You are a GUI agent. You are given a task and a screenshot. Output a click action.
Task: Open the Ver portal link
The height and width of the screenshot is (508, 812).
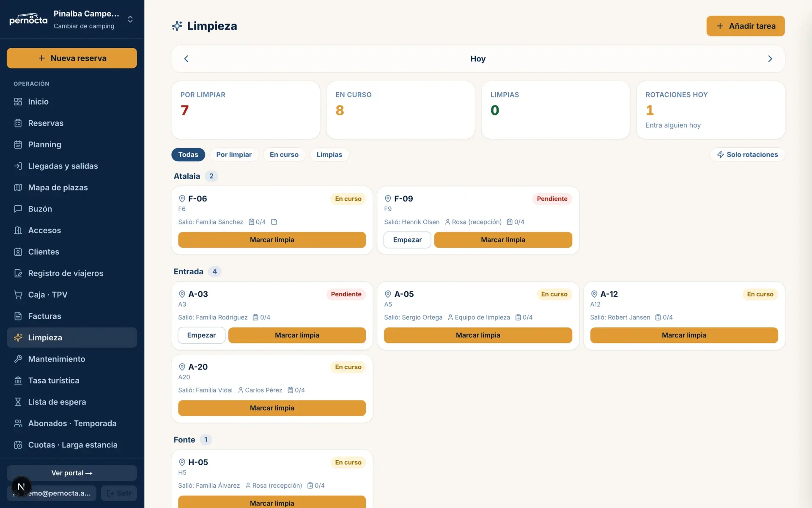(72, 473)
